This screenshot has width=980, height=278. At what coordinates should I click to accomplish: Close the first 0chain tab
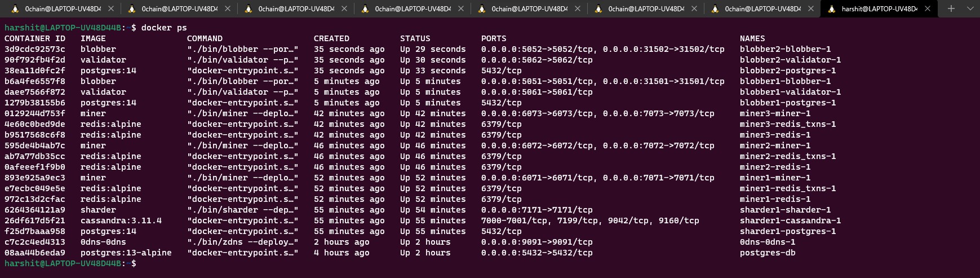(x=111, y=8)
